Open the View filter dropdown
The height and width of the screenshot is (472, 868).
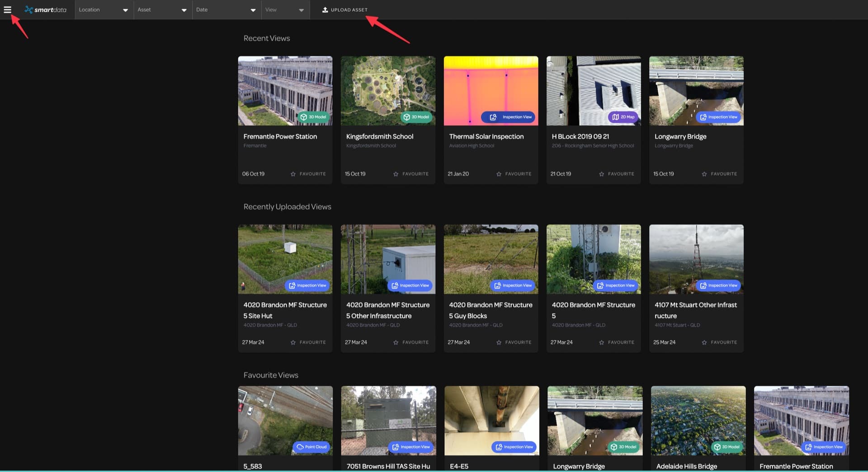[x=285, y=9]
